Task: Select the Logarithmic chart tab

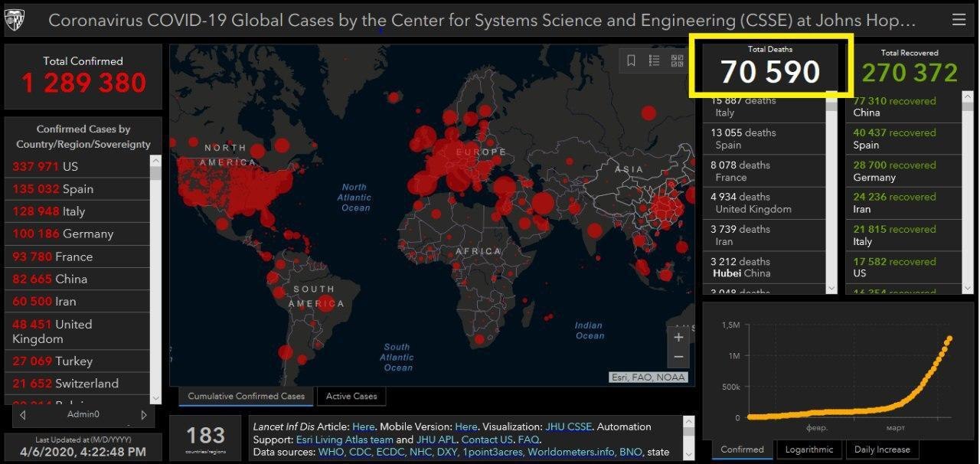Action: coord(809,449)
